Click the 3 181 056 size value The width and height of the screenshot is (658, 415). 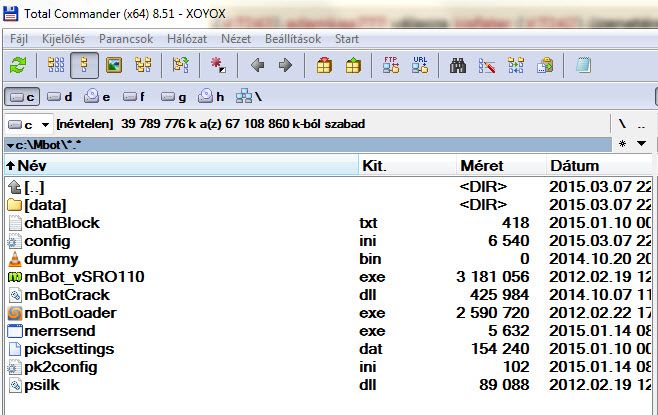(x=493, y=277)
